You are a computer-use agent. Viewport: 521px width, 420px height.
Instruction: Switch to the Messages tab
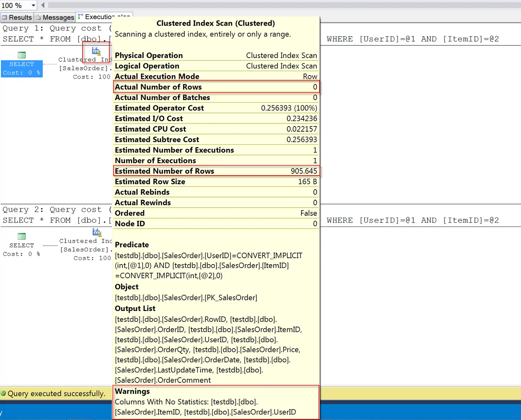coord(55,17)
